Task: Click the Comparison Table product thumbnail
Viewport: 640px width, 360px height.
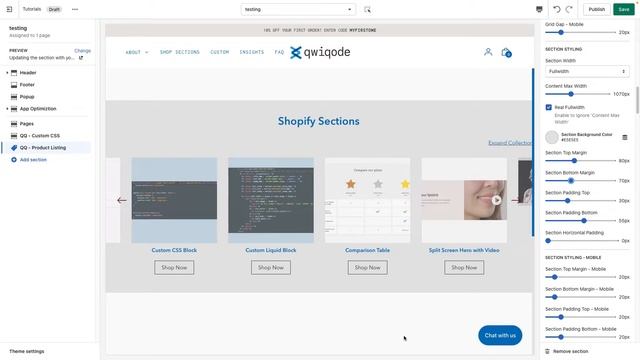Action: (367, 200)
